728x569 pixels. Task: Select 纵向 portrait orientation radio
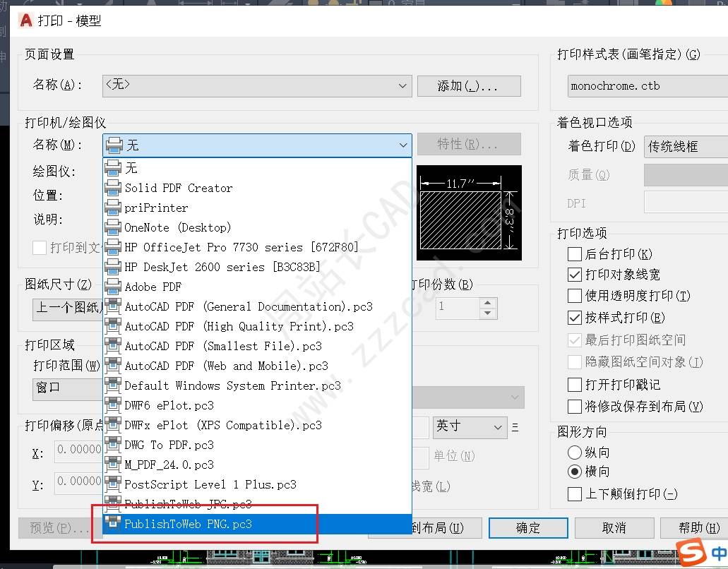[574, 452]
